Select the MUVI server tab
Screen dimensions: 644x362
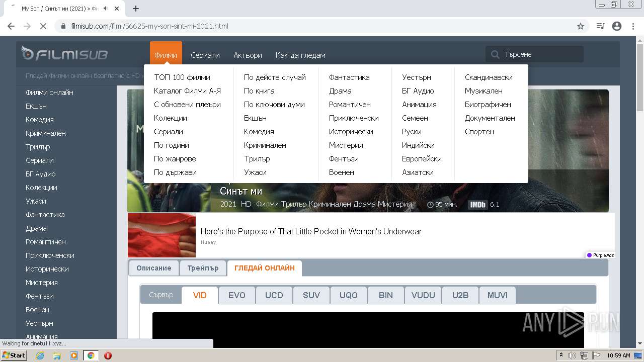[498, 295]
